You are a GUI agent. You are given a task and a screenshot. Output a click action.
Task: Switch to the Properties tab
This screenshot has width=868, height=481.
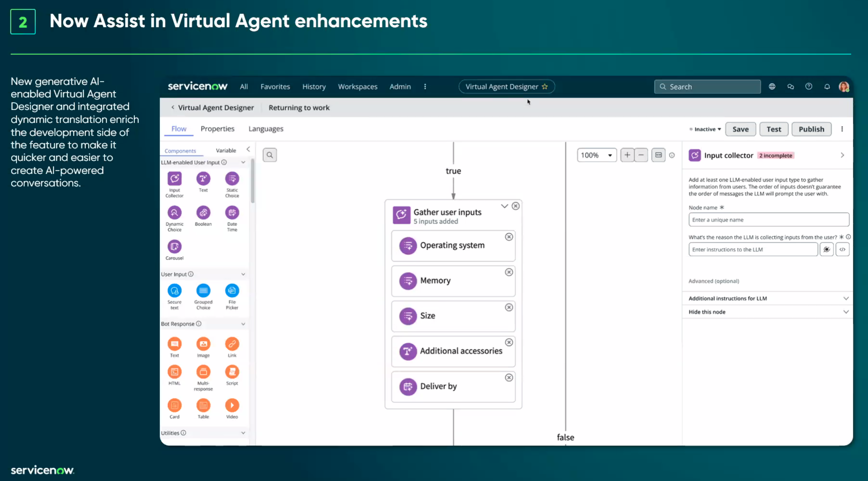coord(218,129)
